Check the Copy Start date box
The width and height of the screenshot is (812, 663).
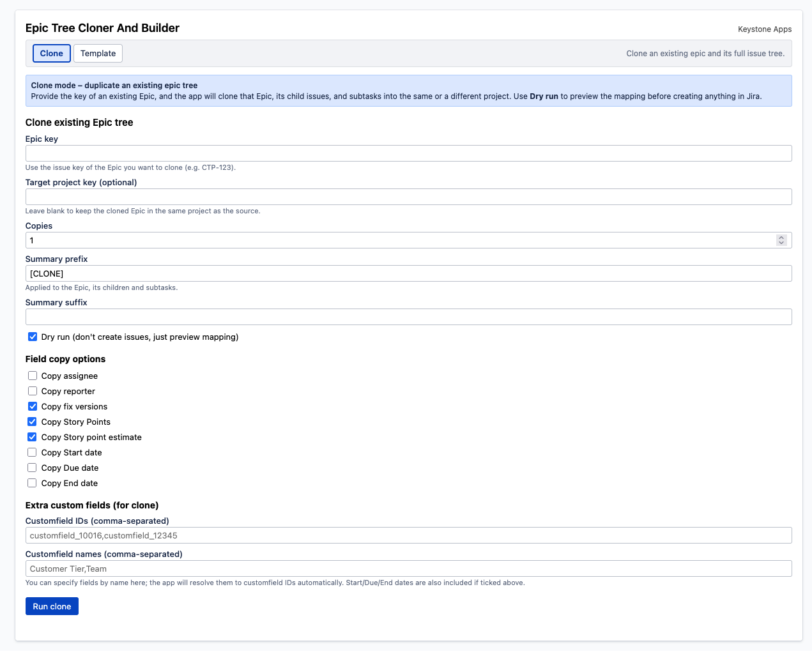(x=33, y=452)
